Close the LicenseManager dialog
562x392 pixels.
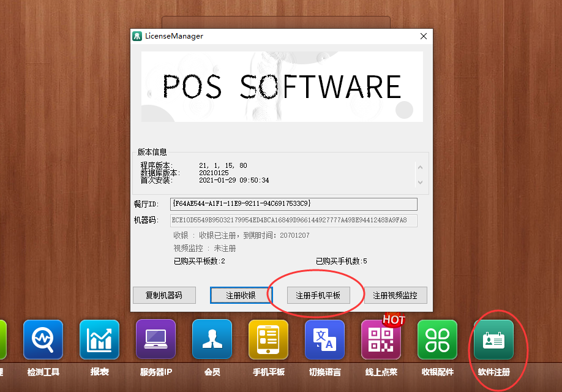(x=423, y=36)
